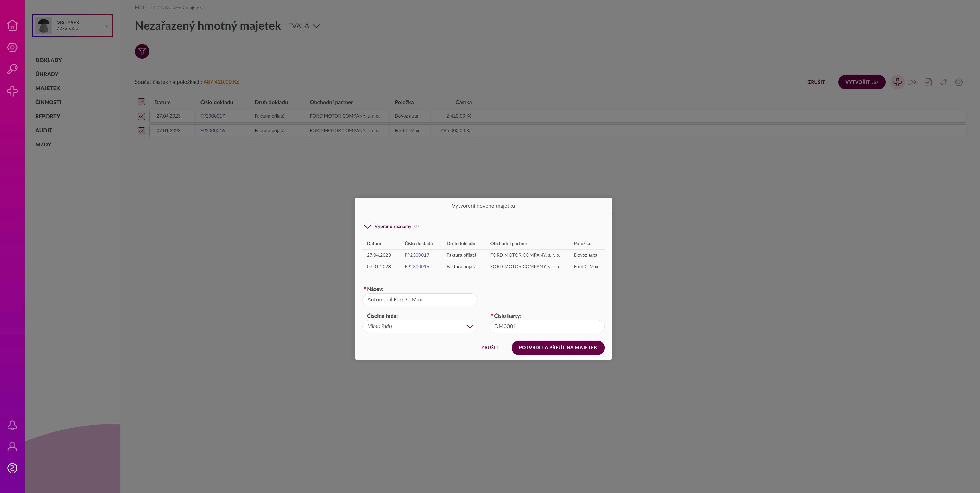Click the plus cross icon in sidebar

12,91
